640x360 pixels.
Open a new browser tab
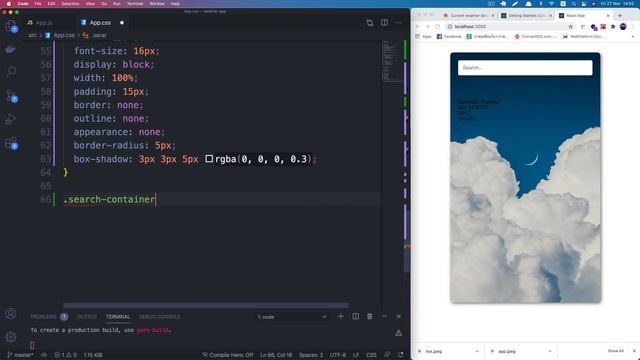pos(620,16)
